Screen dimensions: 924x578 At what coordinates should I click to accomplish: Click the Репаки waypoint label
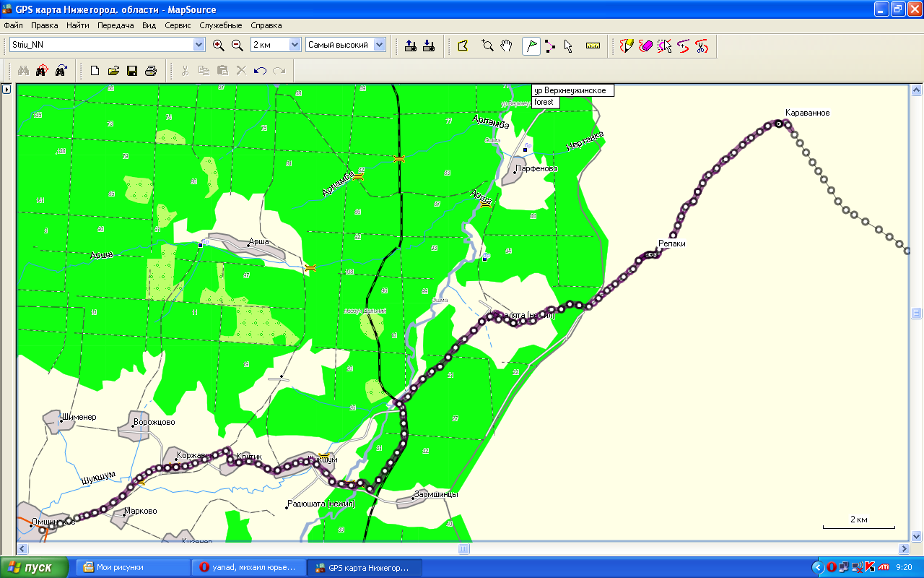671,243
